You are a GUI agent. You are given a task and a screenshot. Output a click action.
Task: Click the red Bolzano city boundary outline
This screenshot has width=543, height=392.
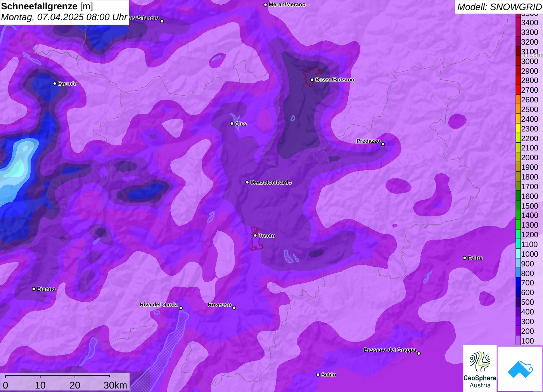312,76
